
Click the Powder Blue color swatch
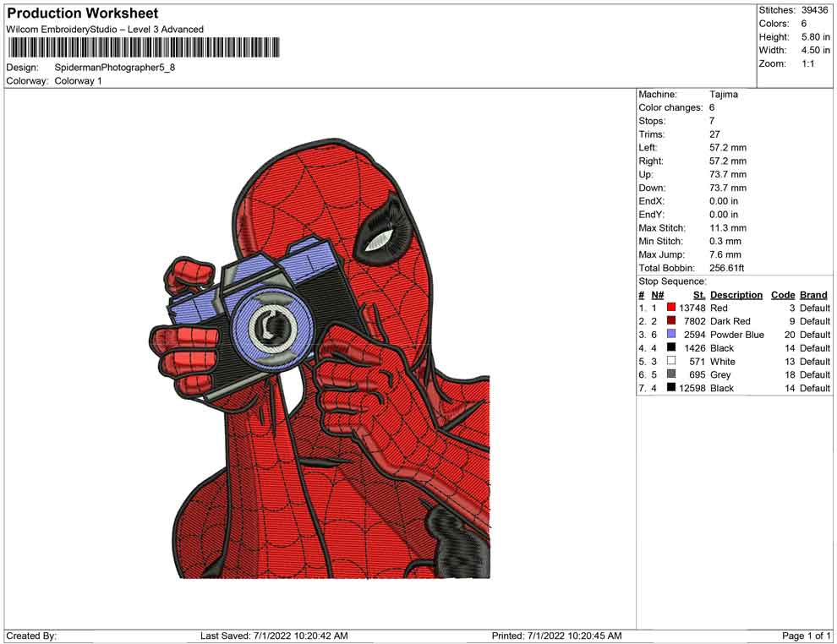671,334
